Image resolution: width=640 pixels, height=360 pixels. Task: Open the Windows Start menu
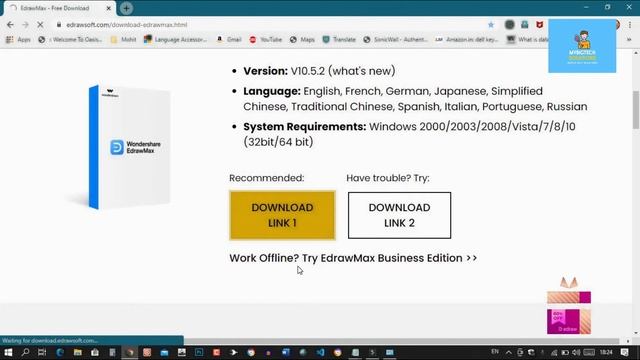click(x=8, y=352)
